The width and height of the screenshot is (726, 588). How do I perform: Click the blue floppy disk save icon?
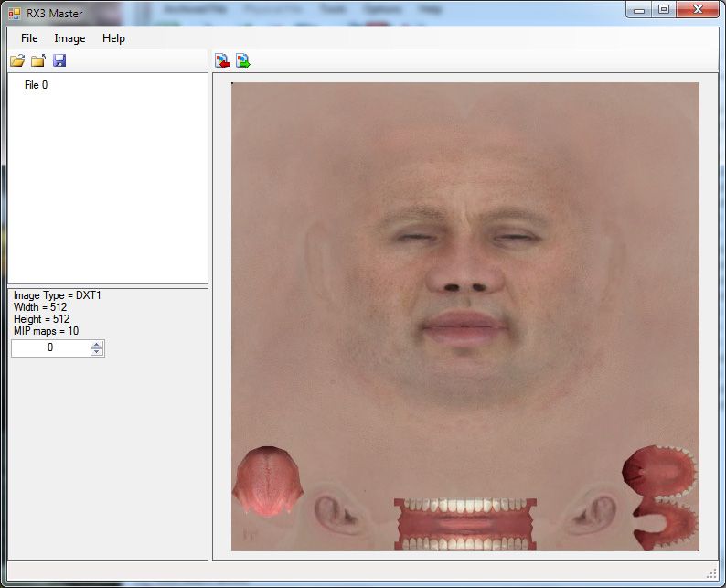tap(59, 61)
